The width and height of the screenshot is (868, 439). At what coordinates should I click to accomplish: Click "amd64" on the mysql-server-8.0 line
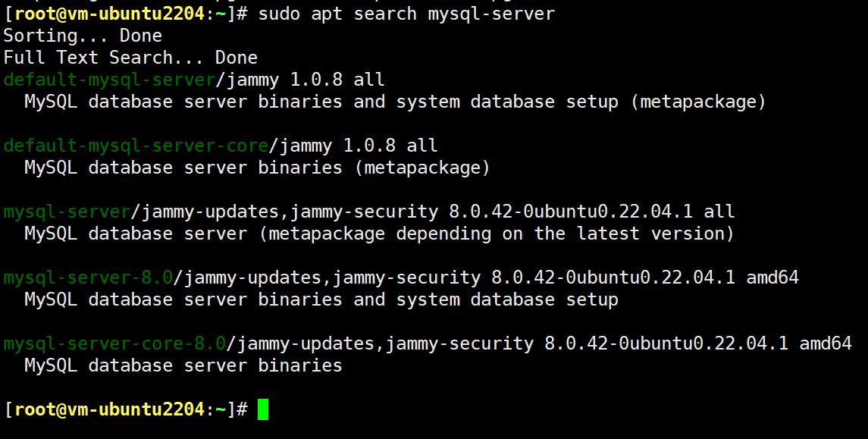point(772,278)
